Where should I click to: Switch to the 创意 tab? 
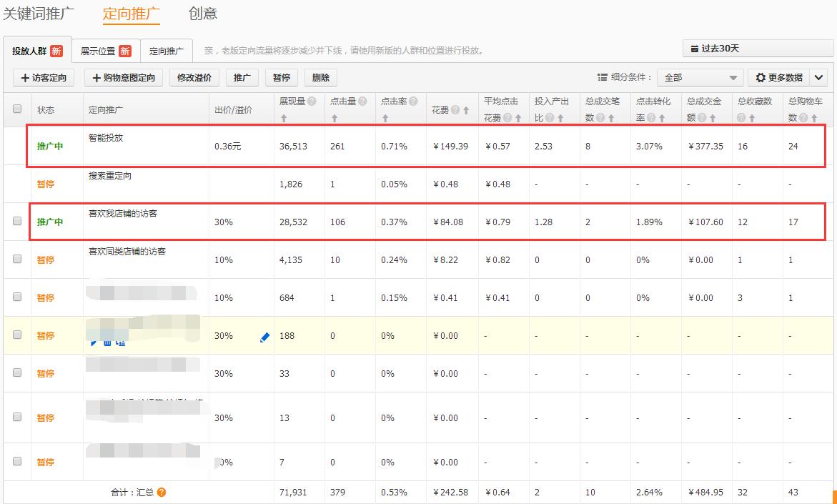click(x=202, y=14)
